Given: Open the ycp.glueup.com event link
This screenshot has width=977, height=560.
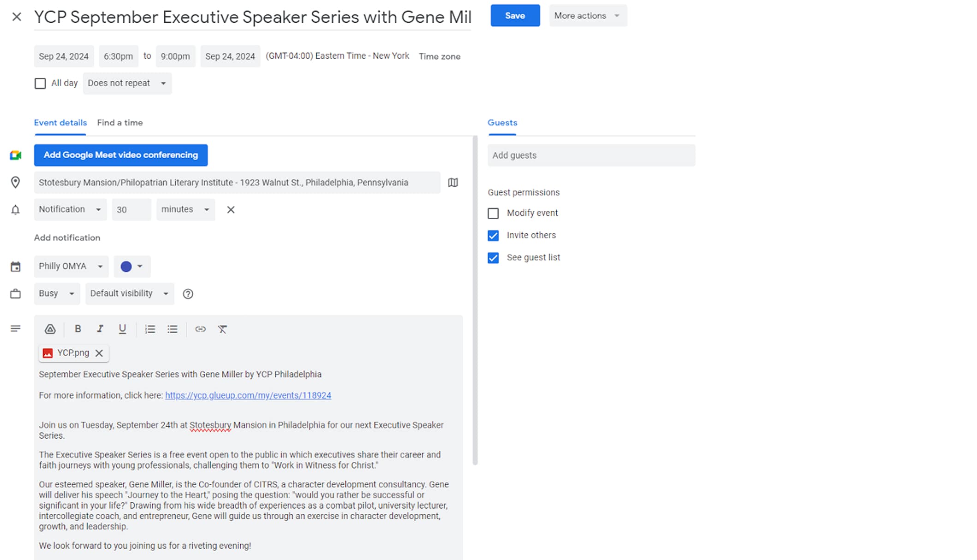Looking at the screenshot, I should pyautogui.click(x=248, y=395).
